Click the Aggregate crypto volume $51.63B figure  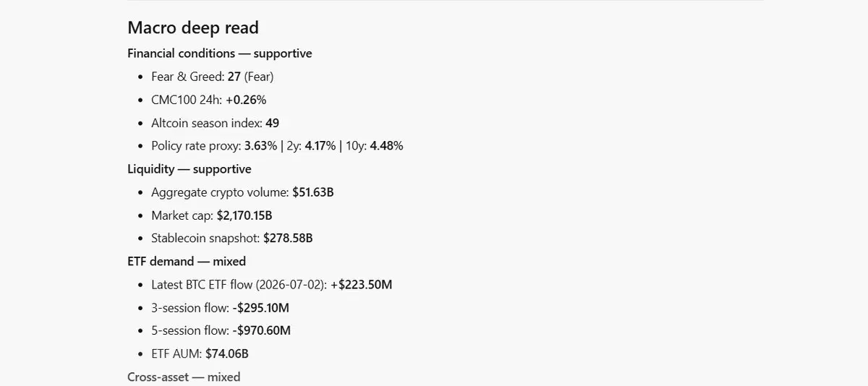pos(313,192)
